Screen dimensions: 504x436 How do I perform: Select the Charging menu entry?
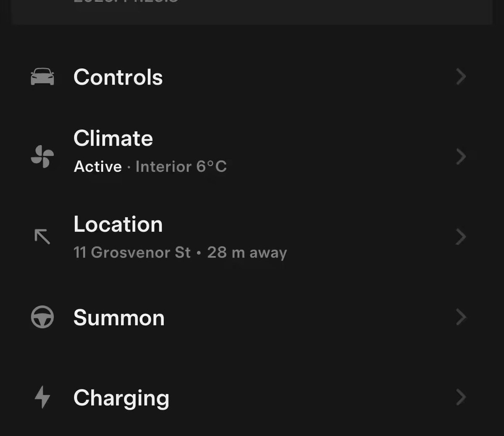coord(252,397)
